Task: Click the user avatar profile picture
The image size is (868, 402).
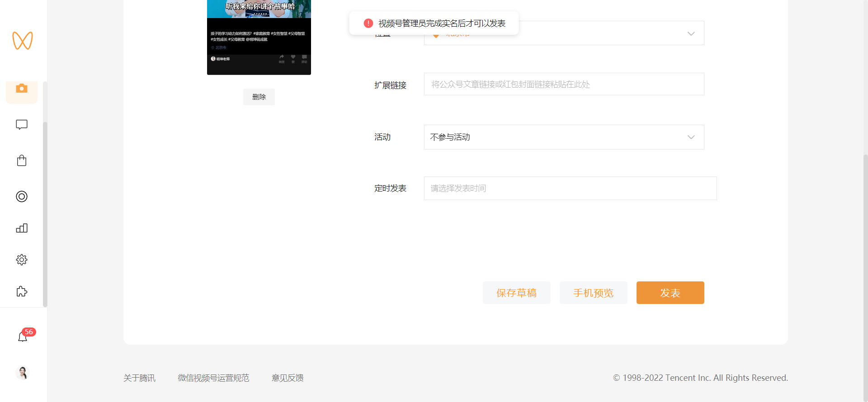Action: (23, 373)
